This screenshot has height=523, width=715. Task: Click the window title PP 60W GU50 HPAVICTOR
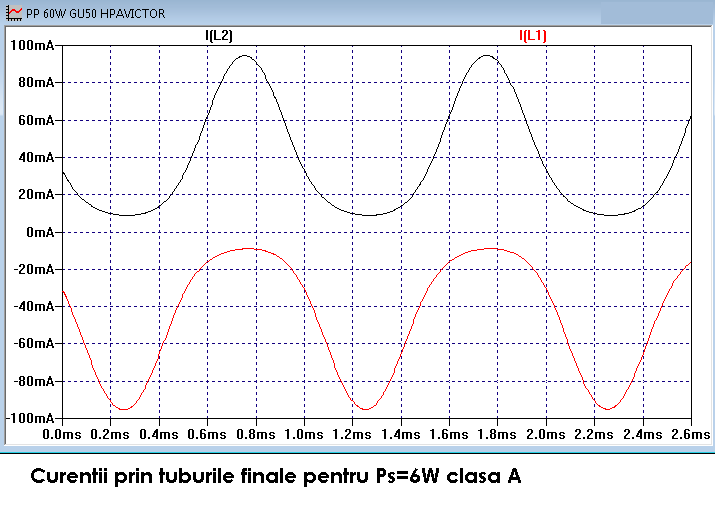[x=96, y=14]
